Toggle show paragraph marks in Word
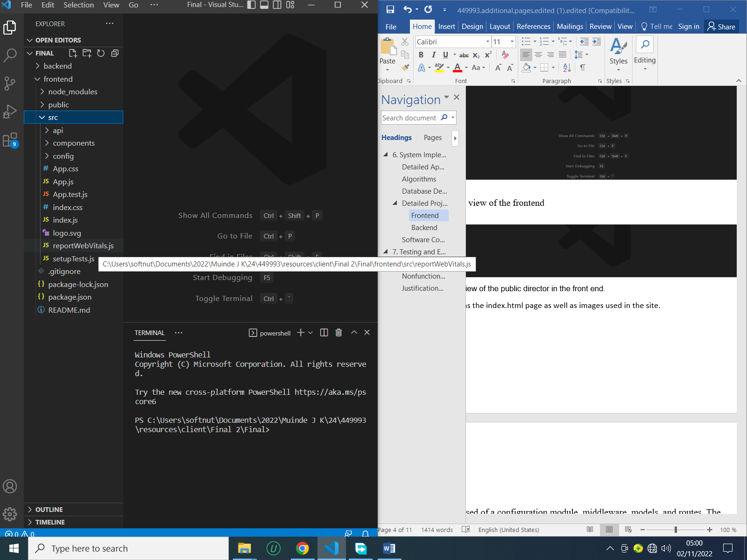Image resolution: width=747 pixels, height=560 pixels. [x=583, y=68]
